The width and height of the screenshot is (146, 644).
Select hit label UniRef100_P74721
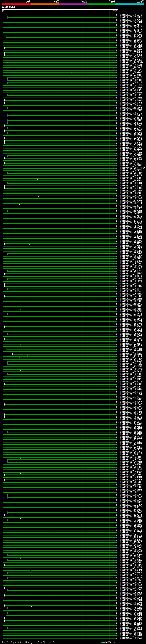pyautogui.click(x=131, y=236)
